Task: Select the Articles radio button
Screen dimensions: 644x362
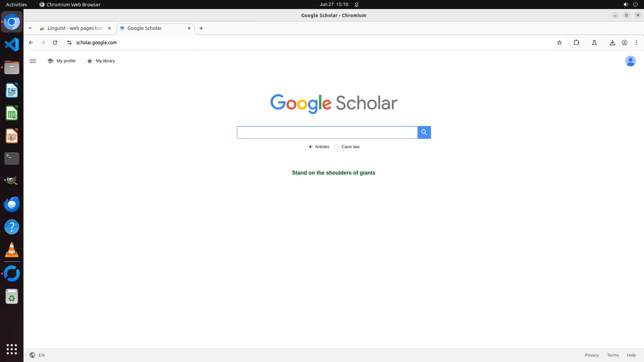Action: (x=310, y=147)
